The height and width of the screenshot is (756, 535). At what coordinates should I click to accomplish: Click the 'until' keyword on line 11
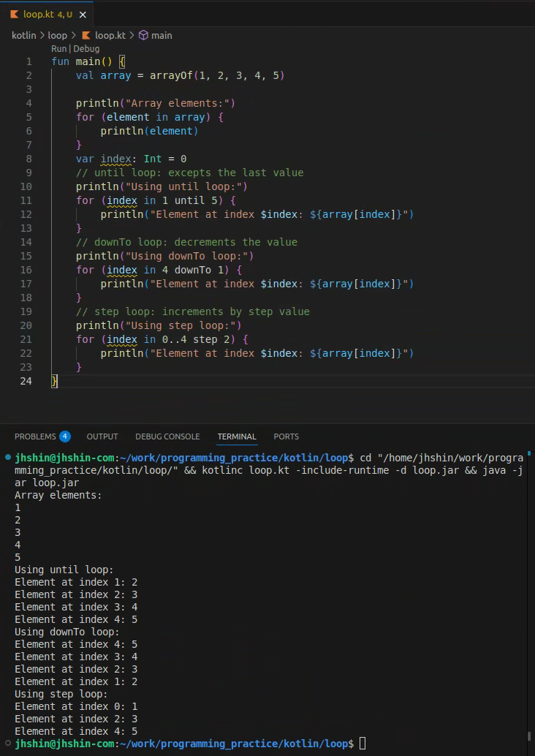click(189, 200)
